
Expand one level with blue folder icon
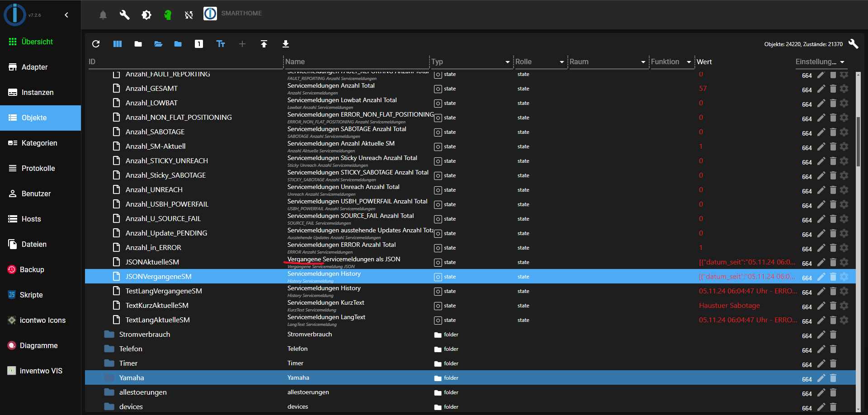point(178,44)
